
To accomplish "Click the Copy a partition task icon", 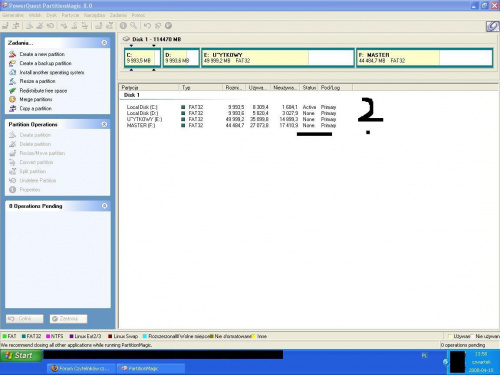I will click(x=12, y=108).
